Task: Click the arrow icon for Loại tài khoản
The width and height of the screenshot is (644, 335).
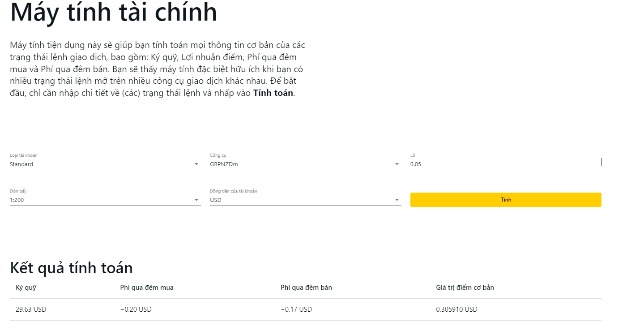Action: click(x=196, y=164)
